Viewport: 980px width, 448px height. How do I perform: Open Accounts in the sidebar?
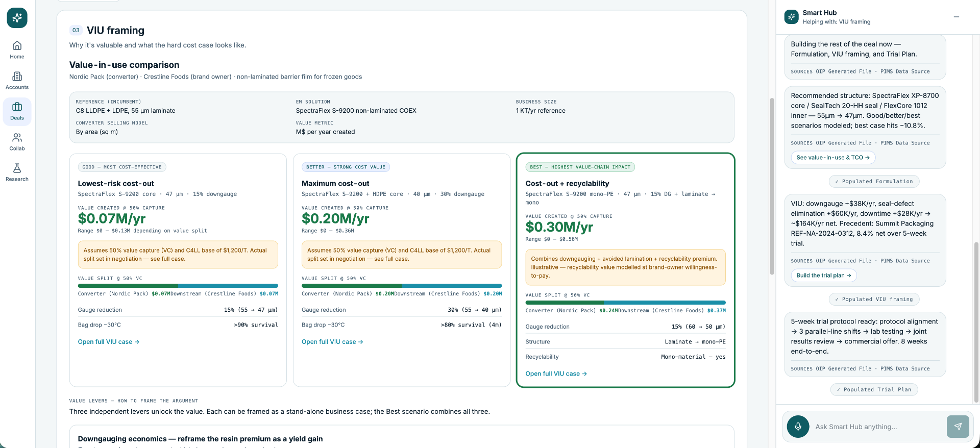[17, 81]
